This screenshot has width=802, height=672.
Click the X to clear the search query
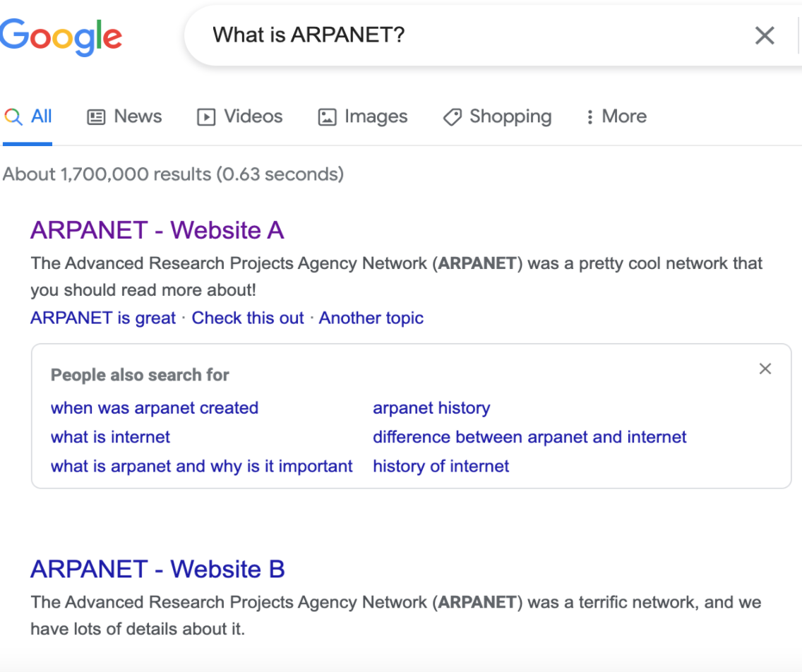tap(765, 35)
